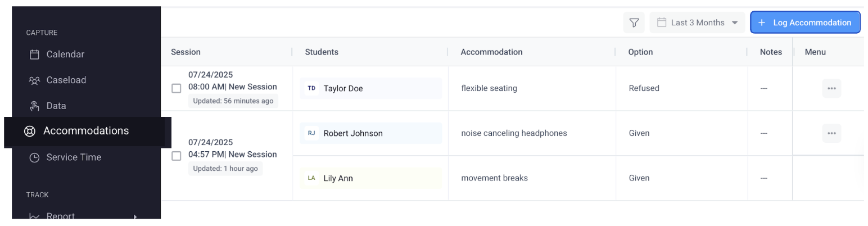Select the 04:57 PM session checkbox
Screen dimensions: 868x226
click(x=177, y=156)
